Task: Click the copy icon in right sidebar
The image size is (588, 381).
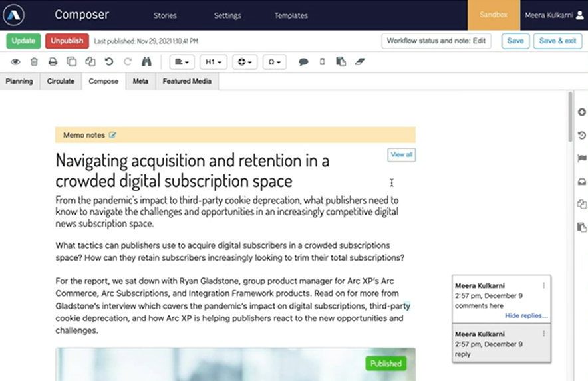Action: 581,204
